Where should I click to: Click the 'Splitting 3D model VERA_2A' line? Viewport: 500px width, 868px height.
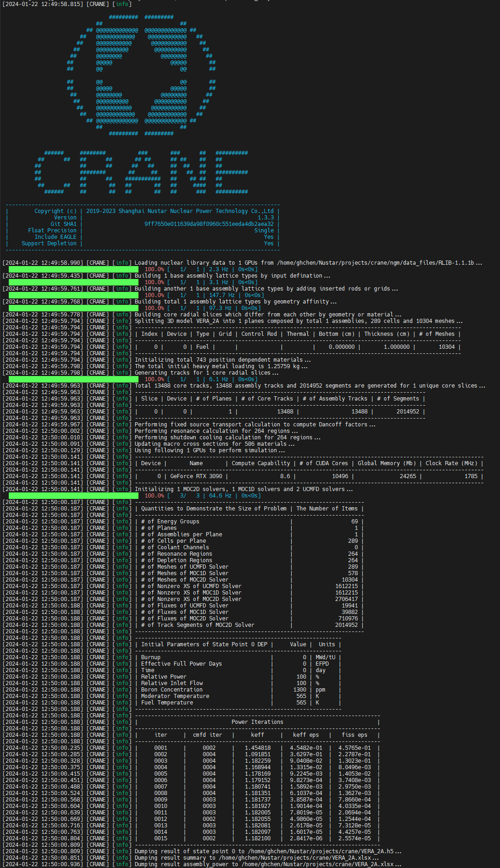coord(299,321)
